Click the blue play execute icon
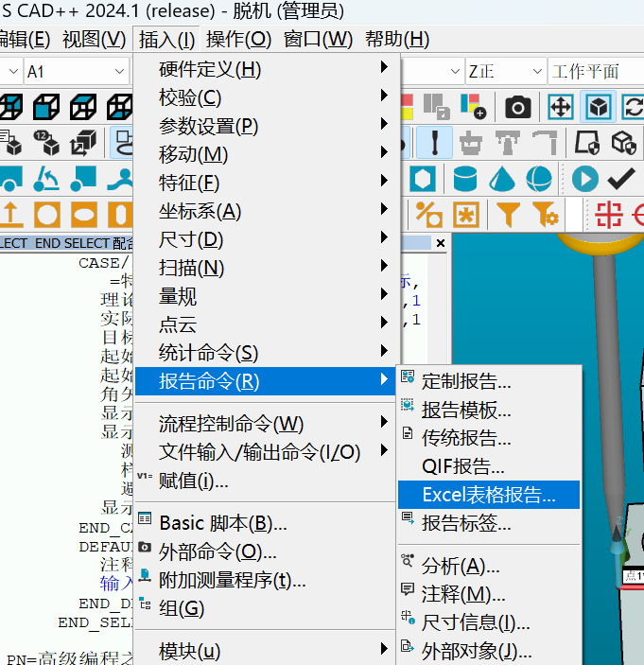This screenshot has width=644, height=665. point(585,179)
